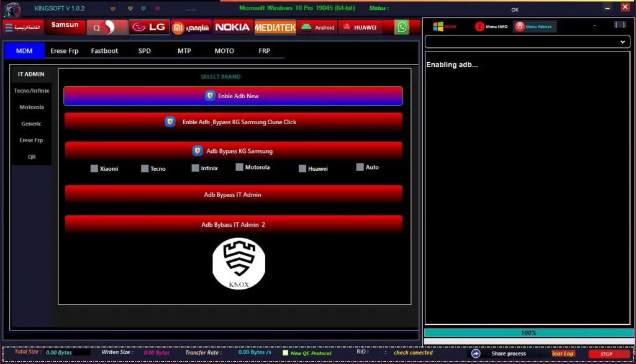636x364 pixels.
Task: Open WhatsApp contact icon
Action: 402,27
